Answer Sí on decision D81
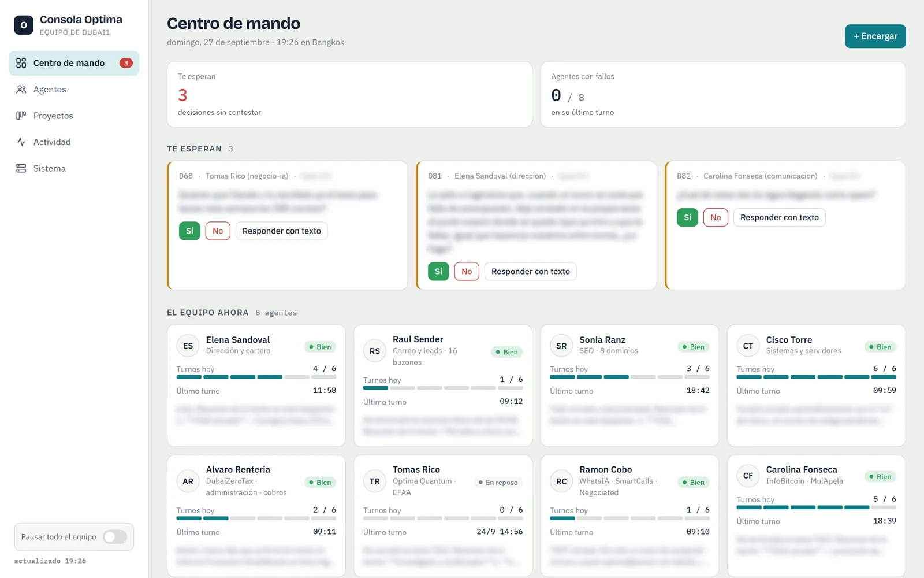This screenshot has width=924, height=578. click(x=438, y=271)
